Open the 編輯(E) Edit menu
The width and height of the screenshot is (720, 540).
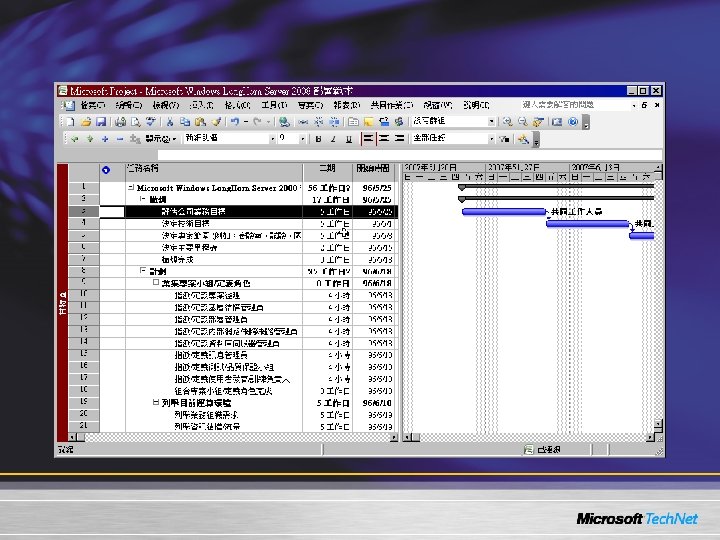click(x=129, y=105)
